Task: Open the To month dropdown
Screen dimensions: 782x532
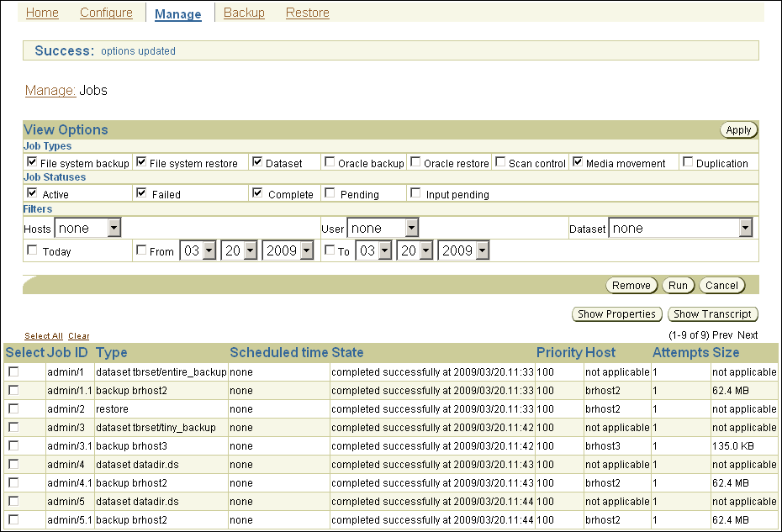Action: click(x=373, y=250)
